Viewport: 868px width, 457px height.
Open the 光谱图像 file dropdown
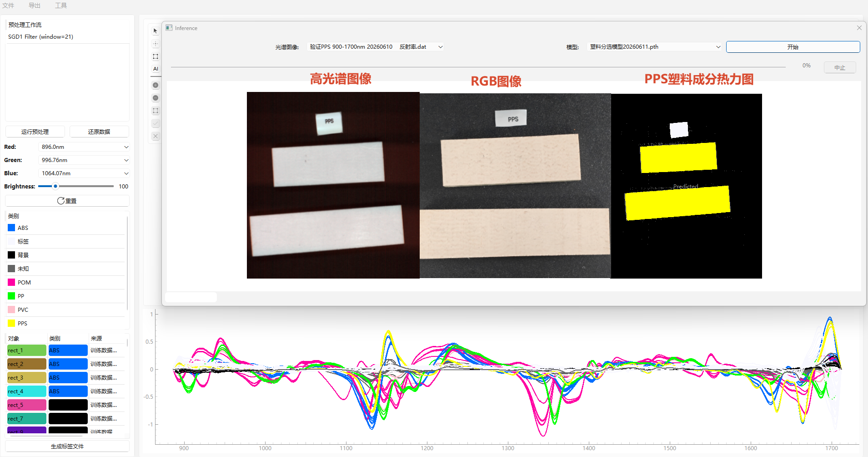[376, 47]
